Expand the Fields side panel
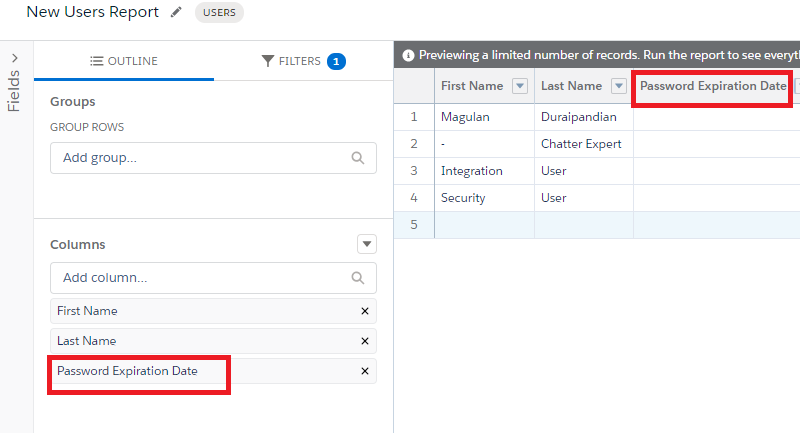The image size is (800, 433). (15, 59)
